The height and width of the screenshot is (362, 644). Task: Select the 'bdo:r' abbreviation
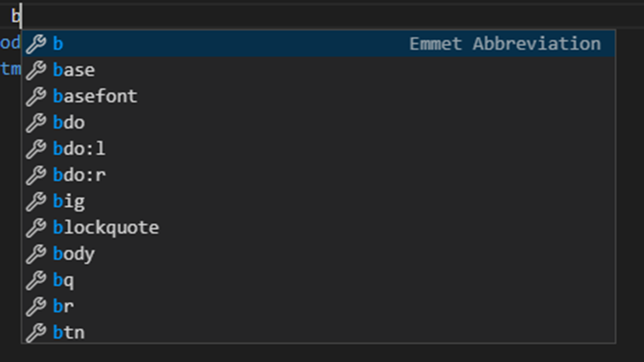coord(318,175)
